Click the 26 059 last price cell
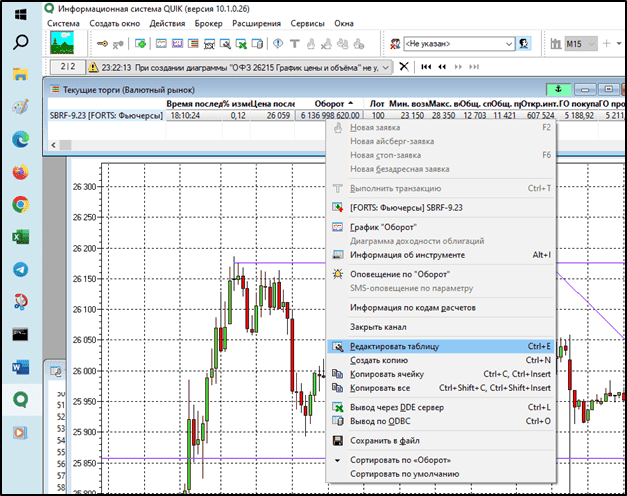Image resolution: width=627 pixels, height=496 pixels. pyautogui.click(x=273, y=116)
